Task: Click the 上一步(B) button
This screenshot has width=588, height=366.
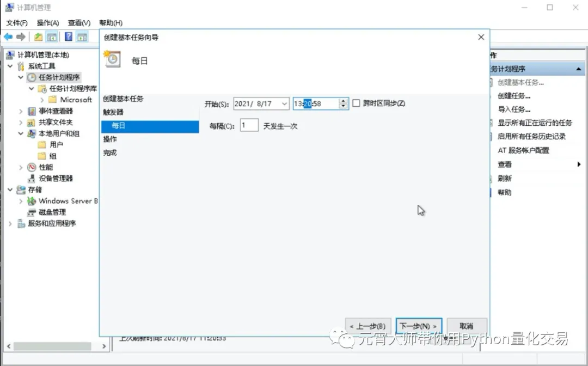Action: [368, 326]
